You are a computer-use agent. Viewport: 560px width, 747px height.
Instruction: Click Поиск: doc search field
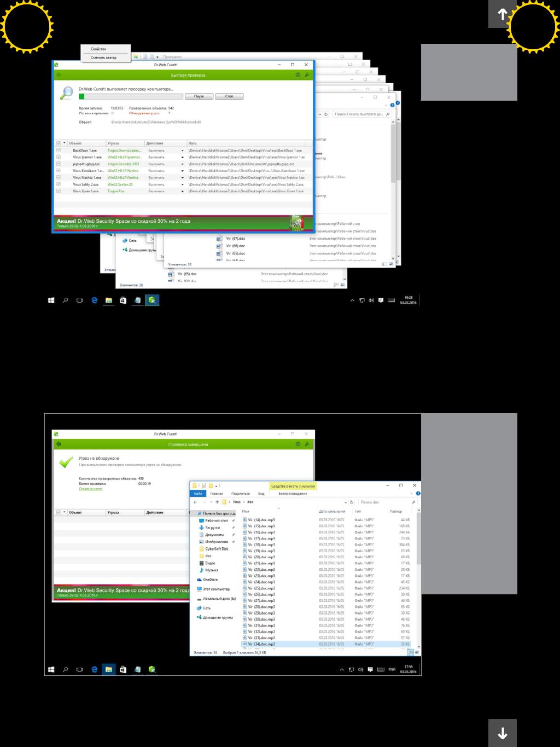(x=388, y=502)
